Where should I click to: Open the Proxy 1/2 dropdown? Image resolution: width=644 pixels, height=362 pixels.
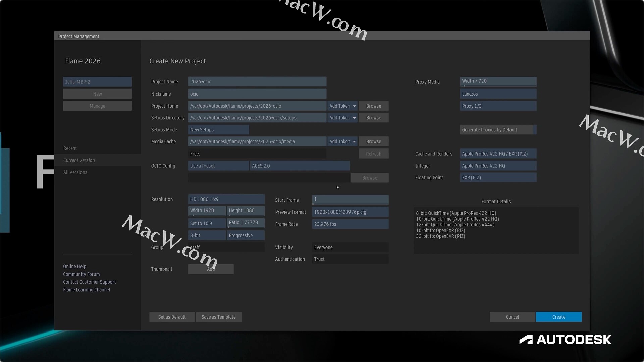[x=498, y=106]
